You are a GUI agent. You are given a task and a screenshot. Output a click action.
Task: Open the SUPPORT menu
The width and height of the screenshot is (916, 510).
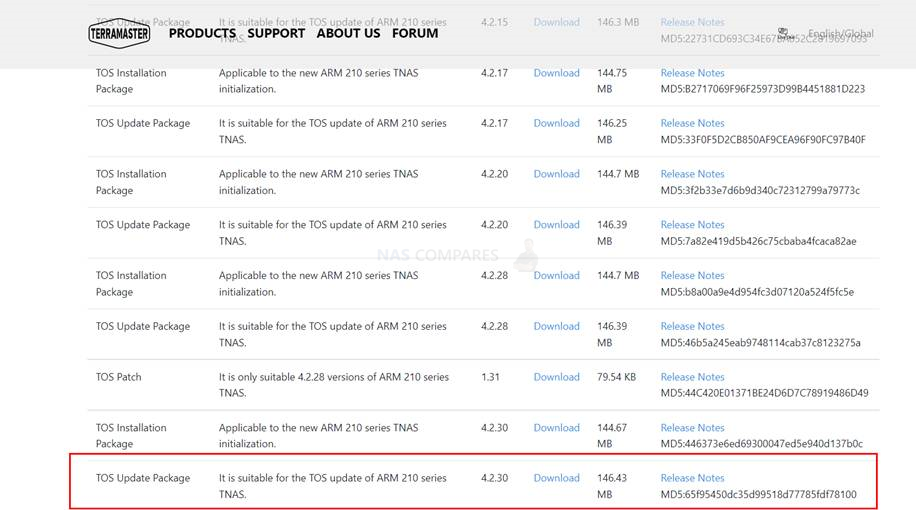point(276,33)
